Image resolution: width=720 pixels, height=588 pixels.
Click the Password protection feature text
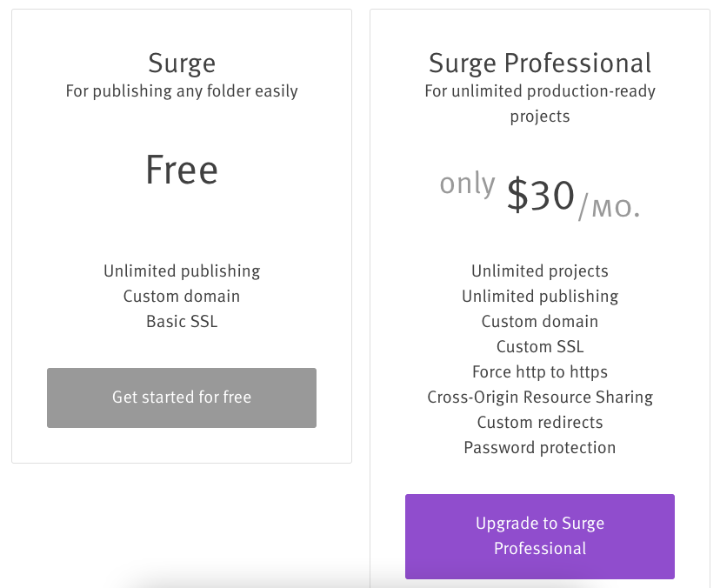[x=539, y=447]
